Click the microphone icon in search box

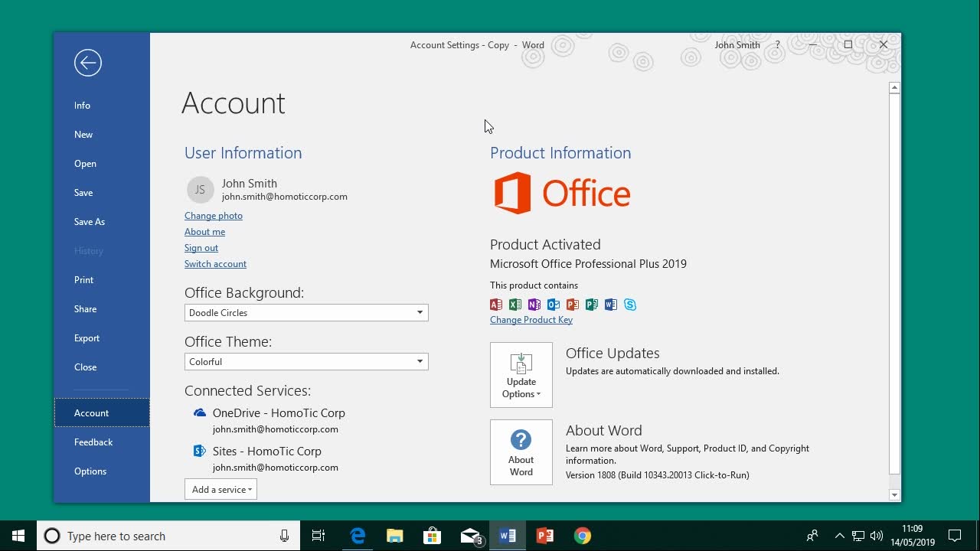284,536
